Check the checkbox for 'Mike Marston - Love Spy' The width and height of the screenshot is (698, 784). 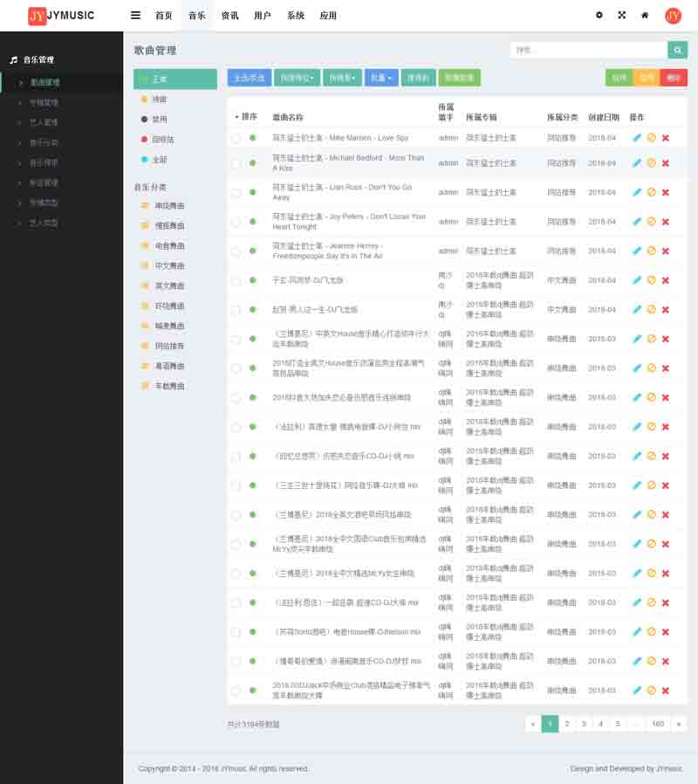(236, 138)
